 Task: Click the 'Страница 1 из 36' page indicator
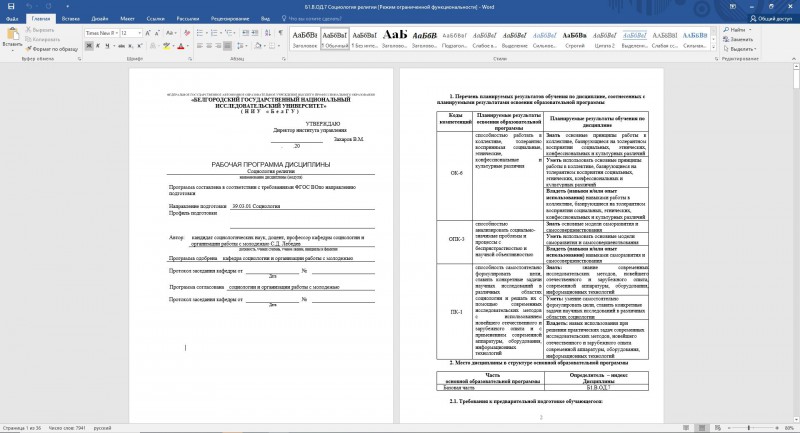(x=21, y=428)
